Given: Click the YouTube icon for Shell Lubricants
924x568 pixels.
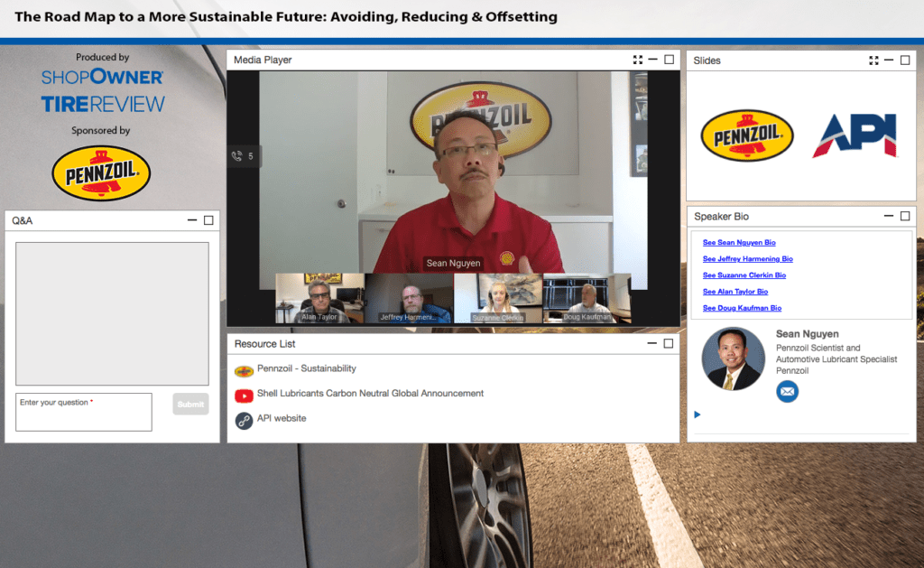Looking at the screenshot, I should tap(244, 396).
